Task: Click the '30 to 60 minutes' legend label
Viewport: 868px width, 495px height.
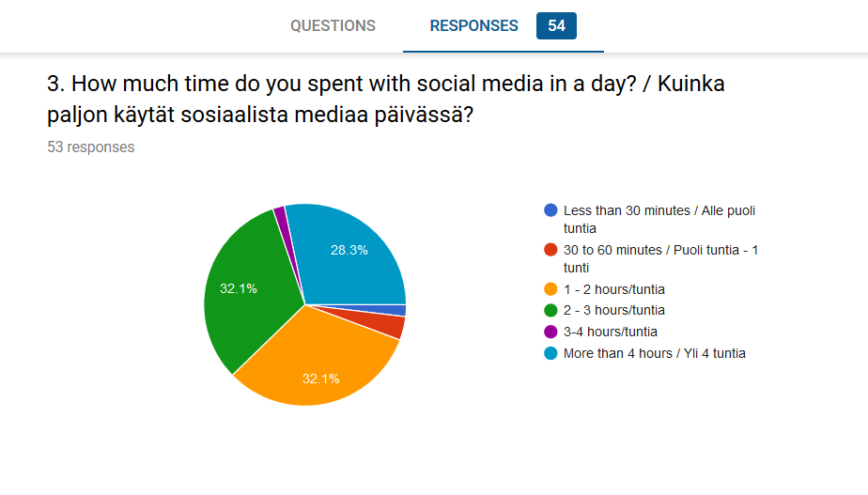Action: coord(660,258)
